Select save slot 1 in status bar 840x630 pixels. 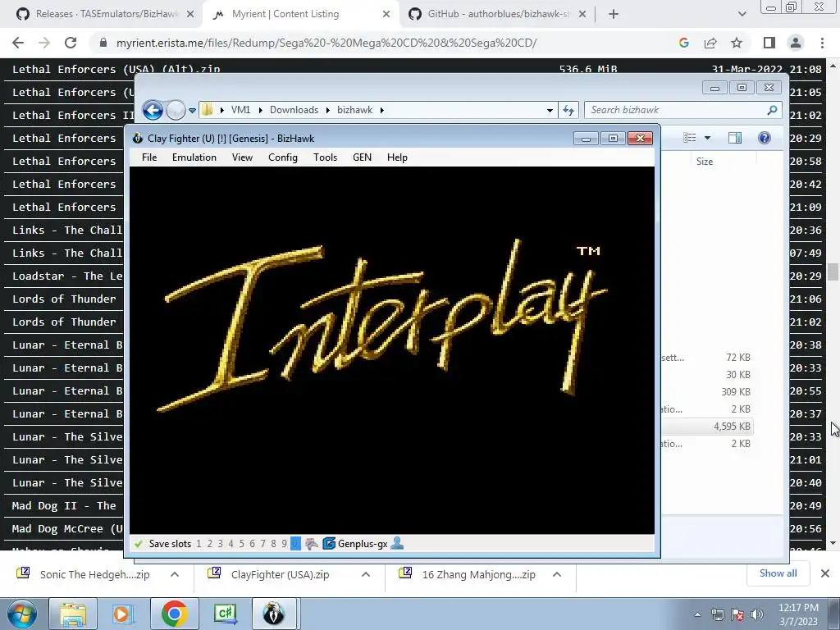coord(199,544)
